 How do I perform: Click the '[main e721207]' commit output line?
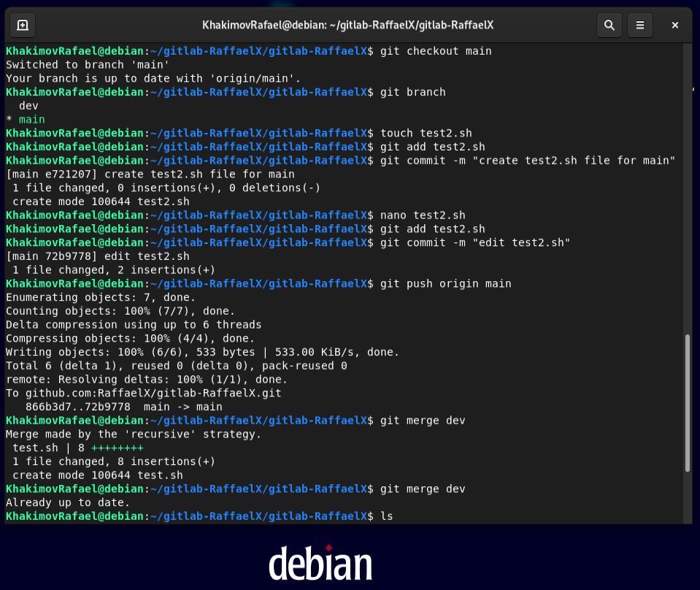click(x=150, y=175)
